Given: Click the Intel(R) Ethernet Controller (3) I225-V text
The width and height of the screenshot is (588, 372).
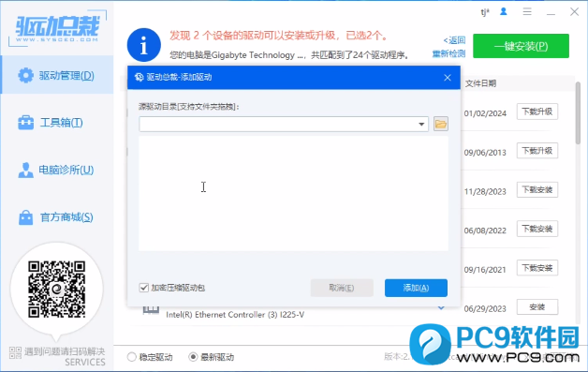Looking at the screenshot, I should (x=235, y=315).
